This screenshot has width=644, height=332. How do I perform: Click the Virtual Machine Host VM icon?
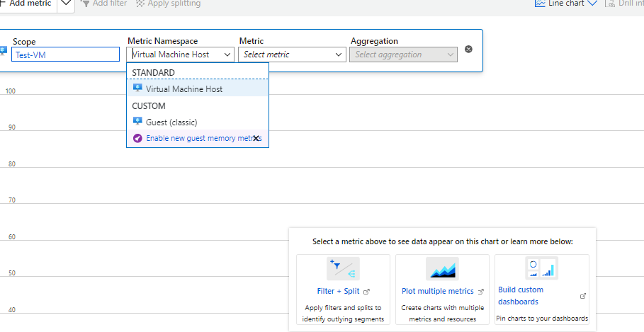(137, 88)
